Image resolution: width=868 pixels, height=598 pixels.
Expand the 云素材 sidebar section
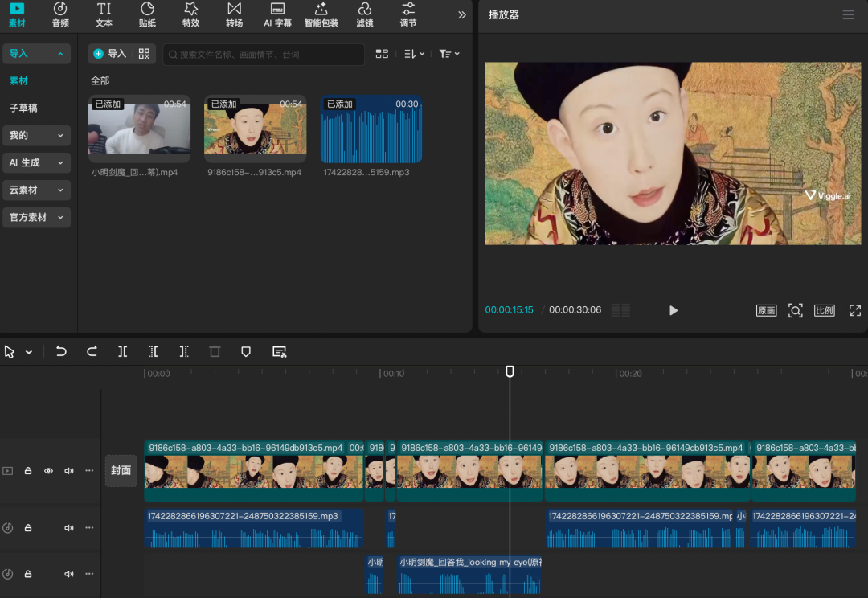(36, 190)
